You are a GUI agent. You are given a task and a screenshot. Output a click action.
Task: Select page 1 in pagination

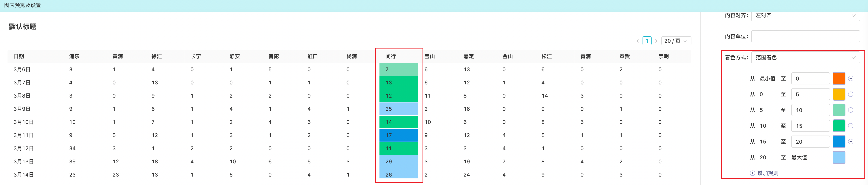pyautogui.click(x=647, y=41)
